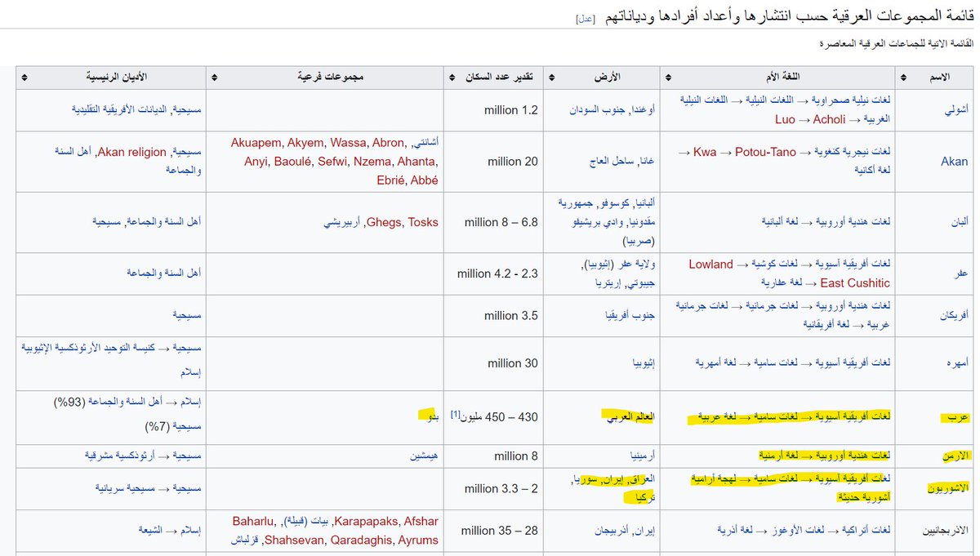Open Nzema subgroup link
Screen dimensions: 980x556
pyautogui.click(x=372, y=162)
